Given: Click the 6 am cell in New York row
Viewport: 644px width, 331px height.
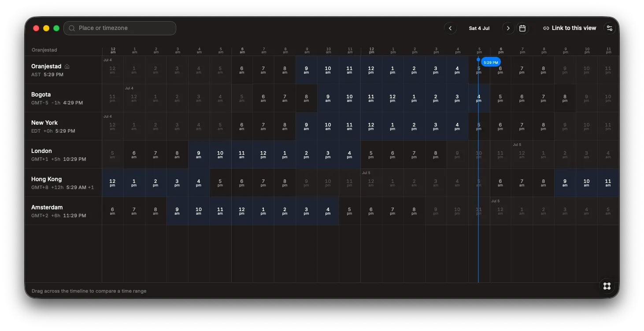Looking at the screenshot, I should tap(241, 126).
